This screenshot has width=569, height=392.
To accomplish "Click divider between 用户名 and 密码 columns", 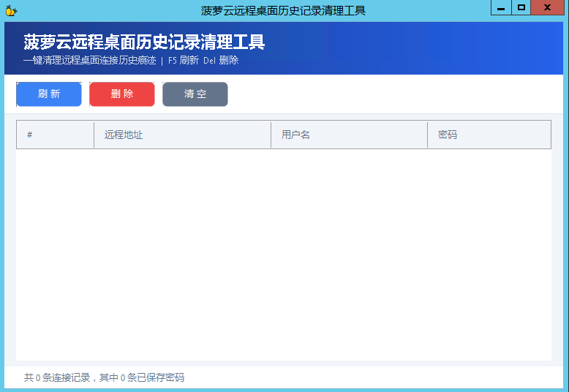I will pyautogui.click(x=428, y=135).
